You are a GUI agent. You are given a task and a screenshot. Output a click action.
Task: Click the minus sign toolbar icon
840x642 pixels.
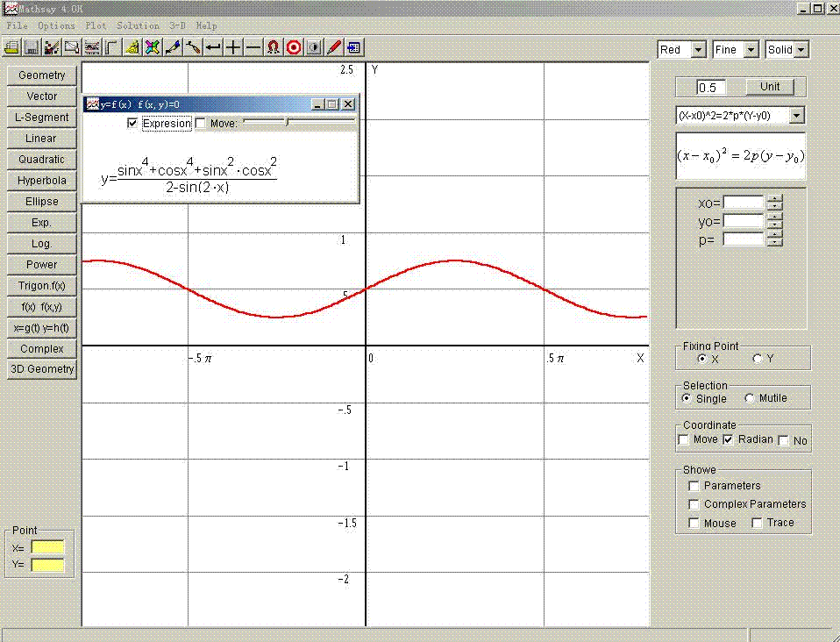[253, 47]
